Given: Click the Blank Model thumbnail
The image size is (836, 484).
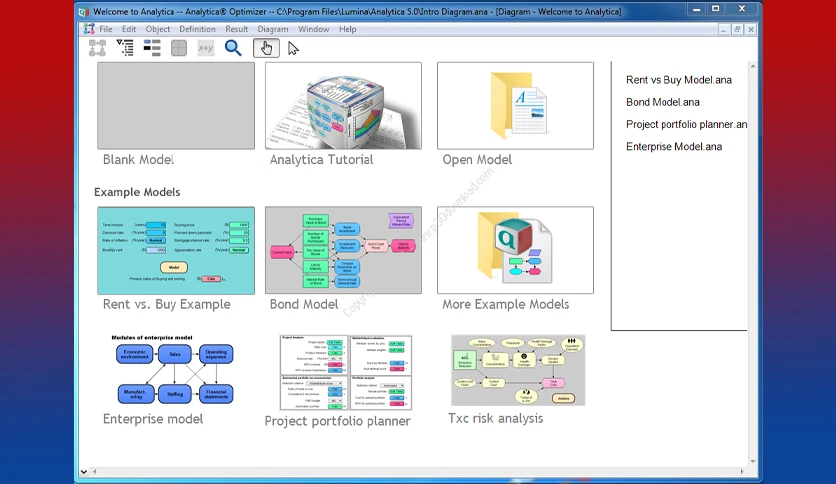Looking at the screenshot, I should pyautogui.click(x=176, y=106).
